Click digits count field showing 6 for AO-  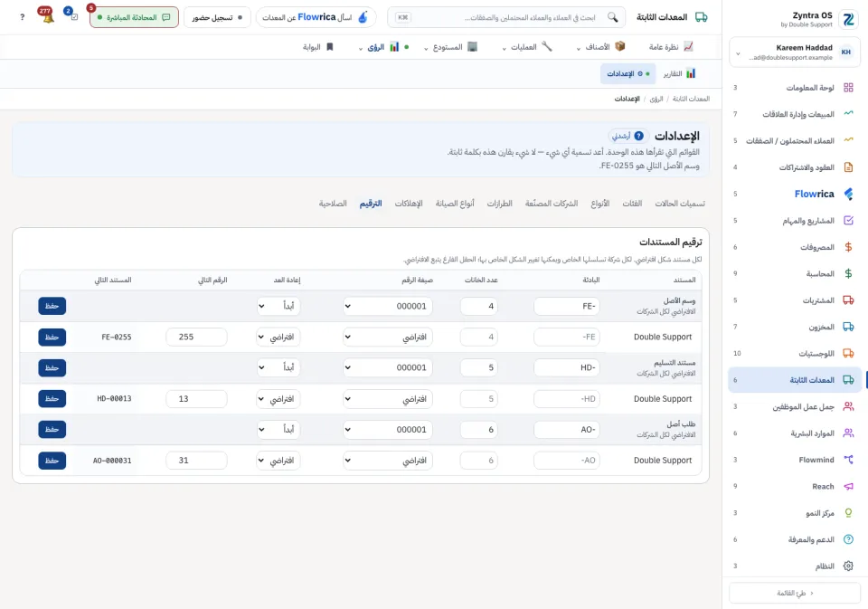coord(479,430)
